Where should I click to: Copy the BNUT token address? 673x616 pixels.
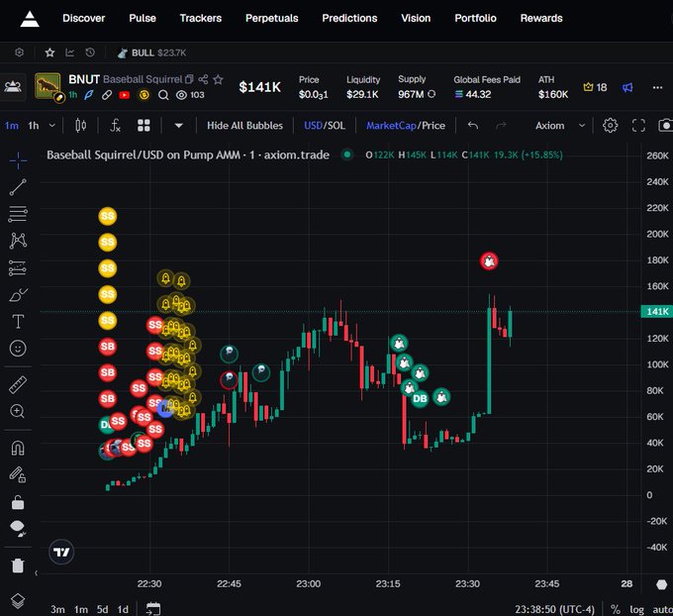[189, 79]
